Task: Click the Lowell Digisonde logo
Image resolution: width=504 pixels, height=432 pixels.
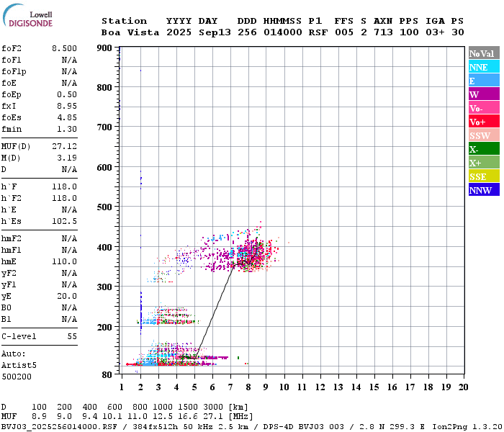Action: tap(27, 16)
